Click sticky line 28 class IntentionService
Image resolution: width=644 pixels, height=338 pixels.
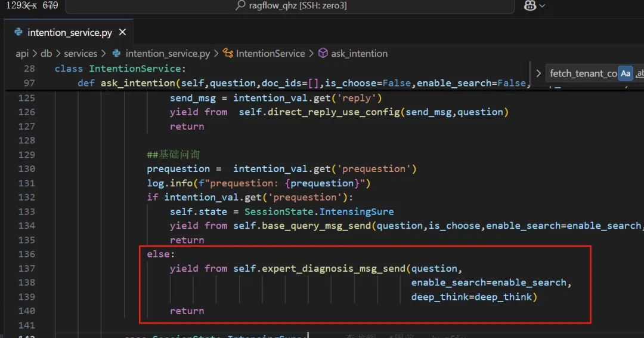(x=120, y=69)
